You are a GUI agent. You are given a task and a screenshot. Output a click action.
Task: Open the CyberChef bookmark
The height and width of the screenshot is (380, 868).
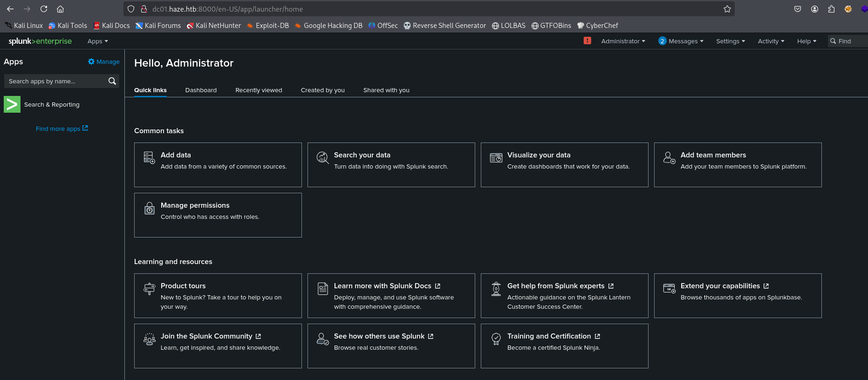point(597,26)
